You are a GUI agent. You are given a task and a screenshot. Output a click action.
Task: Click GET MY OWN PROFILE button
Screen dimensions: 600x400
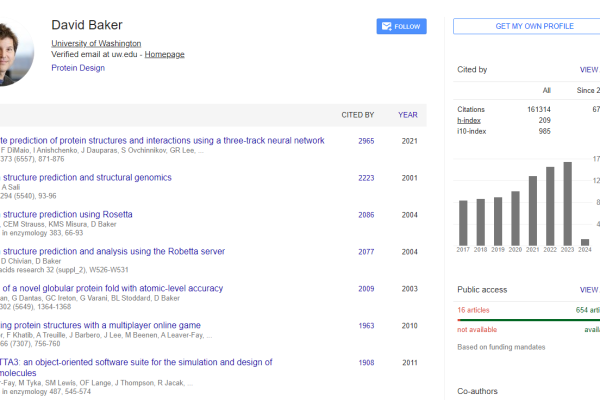point(527,26)
